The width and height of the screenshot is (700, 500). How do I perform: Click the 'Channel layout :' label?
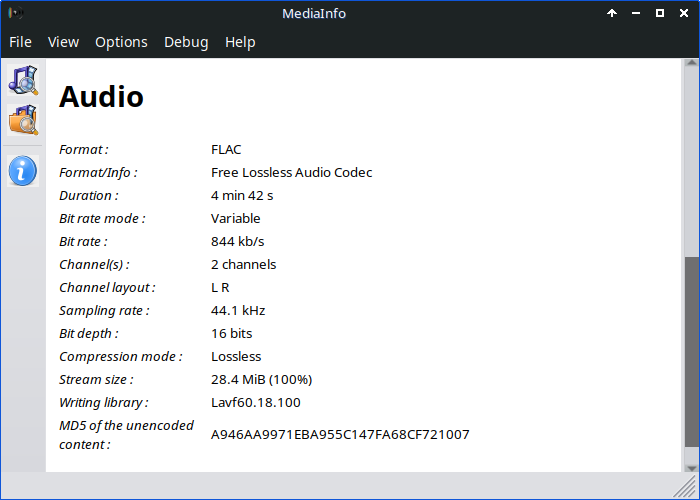(107, 288)
